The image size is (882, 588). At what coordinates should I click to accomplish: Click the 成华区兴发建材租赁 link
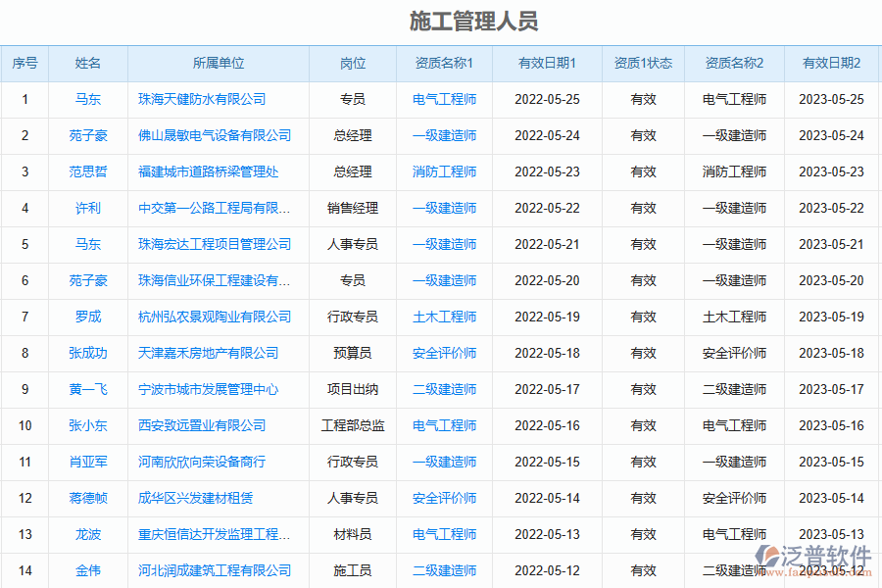195,498
